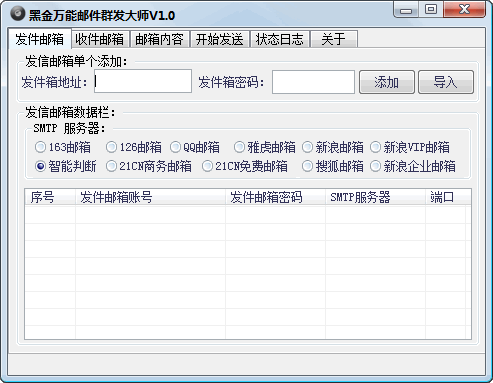This screenshot has width=493, height=383.
Task: Minimize the 黑金万能邮件群发大师 window
Action: (406, 10)
